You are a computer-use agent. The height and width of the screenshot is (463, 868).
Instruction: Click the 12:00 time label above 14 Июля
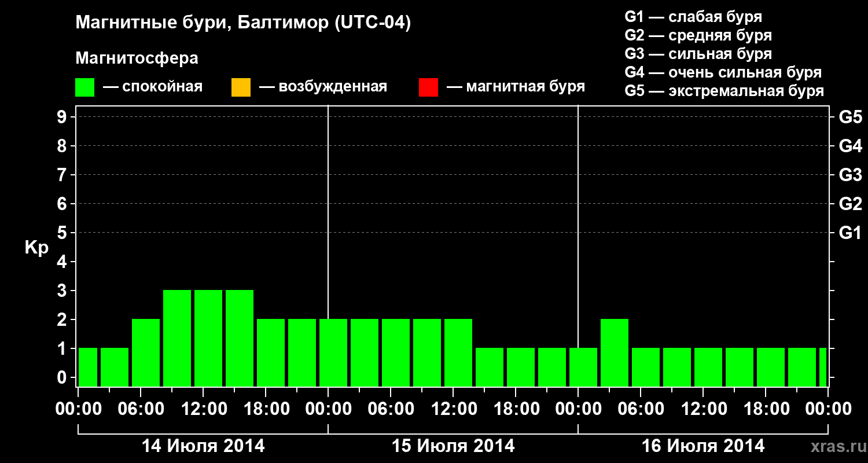[x=203, y=409]
